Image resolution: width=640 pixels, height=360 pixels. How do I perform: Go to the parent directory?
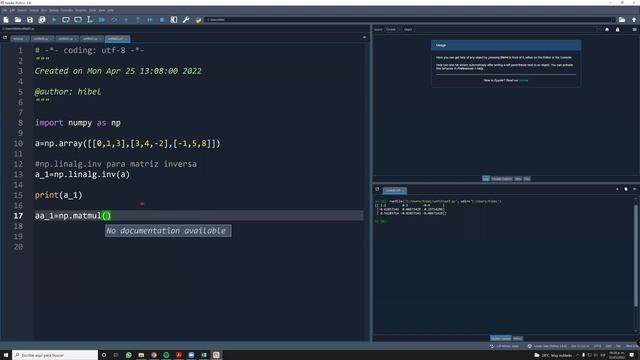pos(634,20)
